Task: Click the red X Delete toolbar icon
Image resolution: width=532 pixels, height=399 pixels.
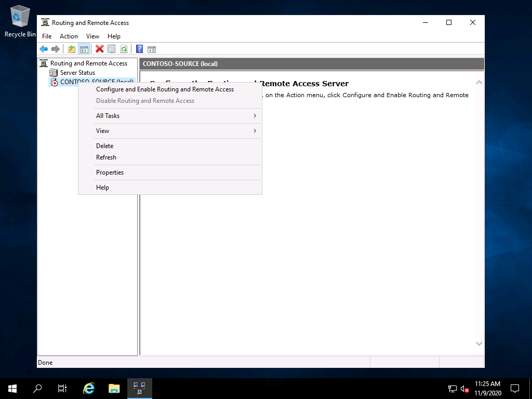Action: [99, 49]
